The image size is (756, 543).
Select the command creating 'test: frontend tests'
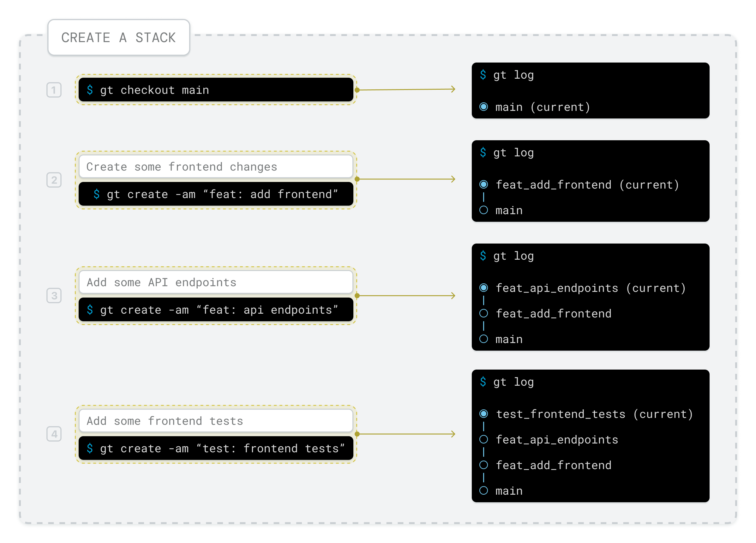pyautogui.click(x=216, y=448)
